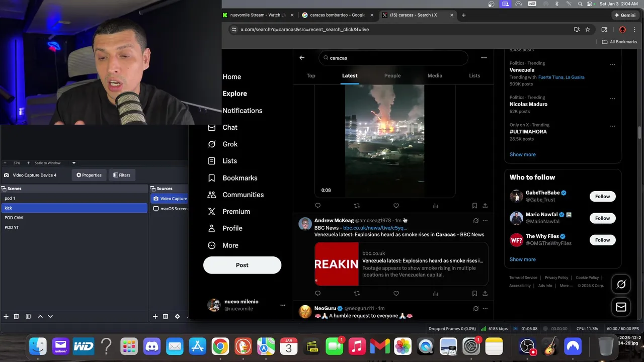Screen dimensions: 644x362
Task: Open Grok floating button at bottom right
Action: [x=621, y=285]
